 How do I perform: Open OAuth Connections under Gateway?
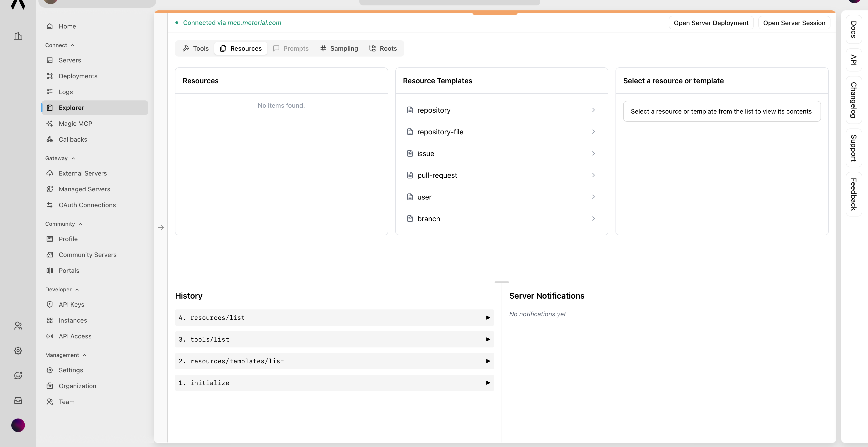pos(87,205)
